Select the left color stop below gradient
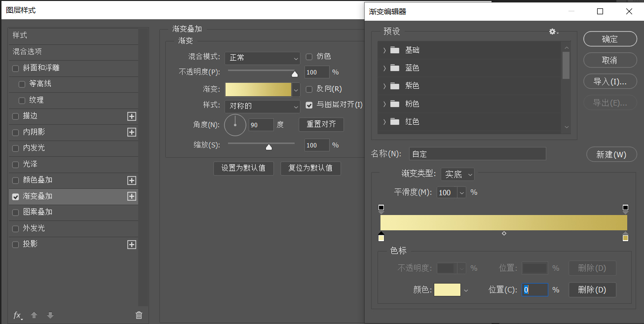This screenshot has height=324, width=644. 381,237
